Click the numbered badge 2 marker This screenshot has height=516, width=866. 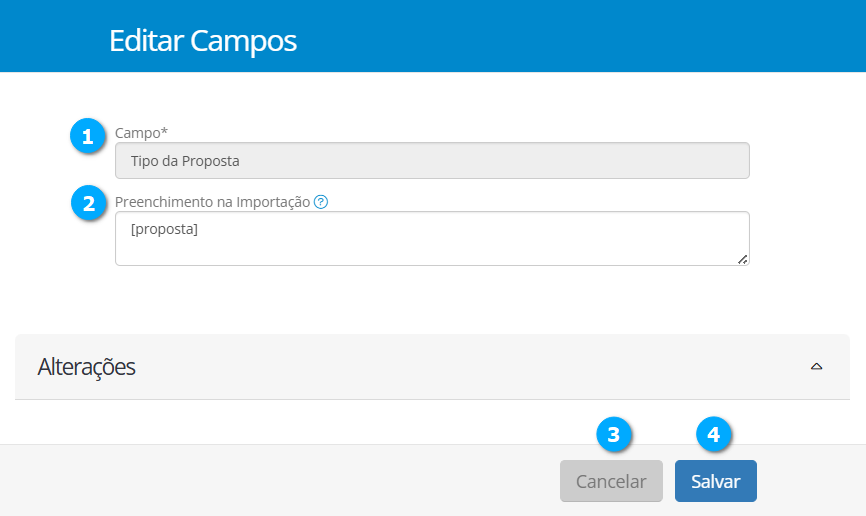click(88, 203)
